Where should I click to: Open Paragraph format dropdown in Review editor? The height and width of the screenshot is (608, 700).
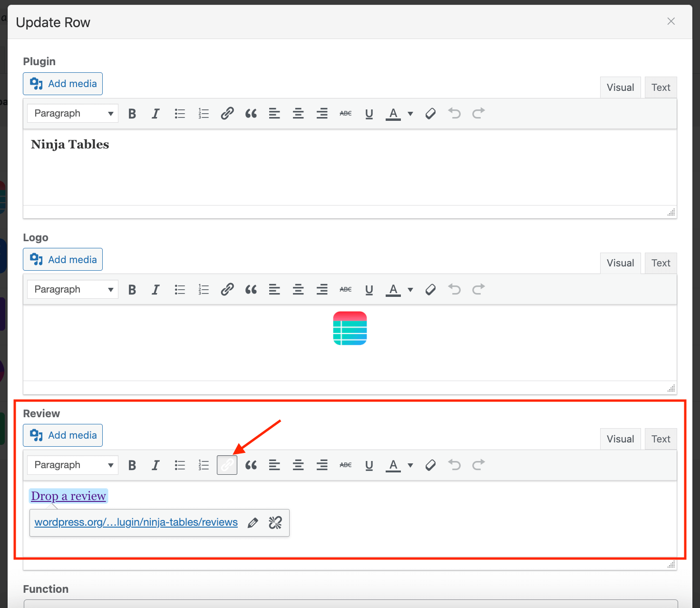click(x=73, y=465)
